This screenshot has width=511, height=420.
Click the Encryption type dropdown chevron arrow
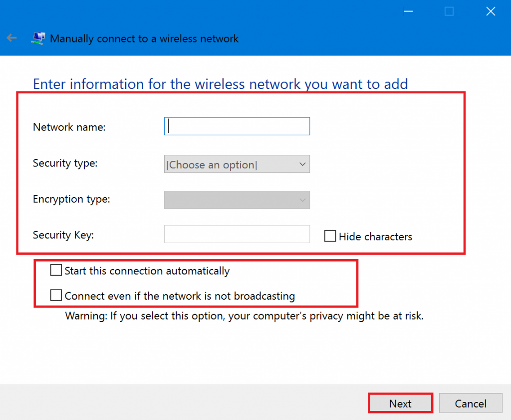pyautogui.click(x=302, y=200)
